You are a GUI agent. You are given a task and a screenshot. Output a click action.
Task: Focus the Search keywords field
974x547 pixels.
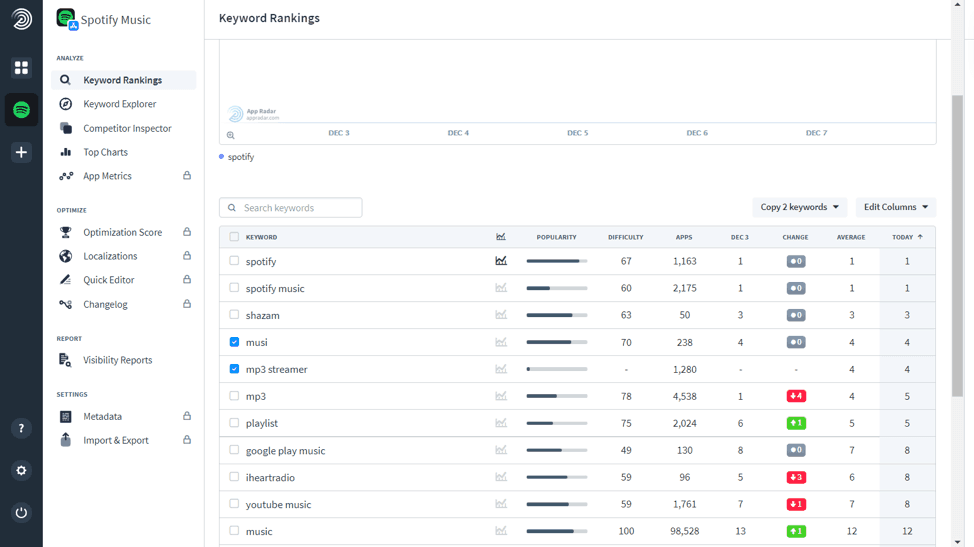pyautogui.click(x=291, y=207)
